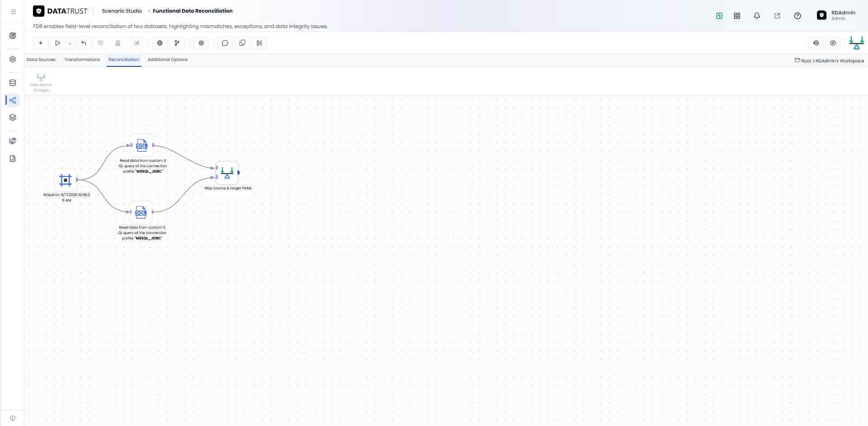Image resolution: width=868 pixels, height=426 pixels.
Task: Click the compass explore icon button
Action: pyautogui.click(x=833, y=43)
